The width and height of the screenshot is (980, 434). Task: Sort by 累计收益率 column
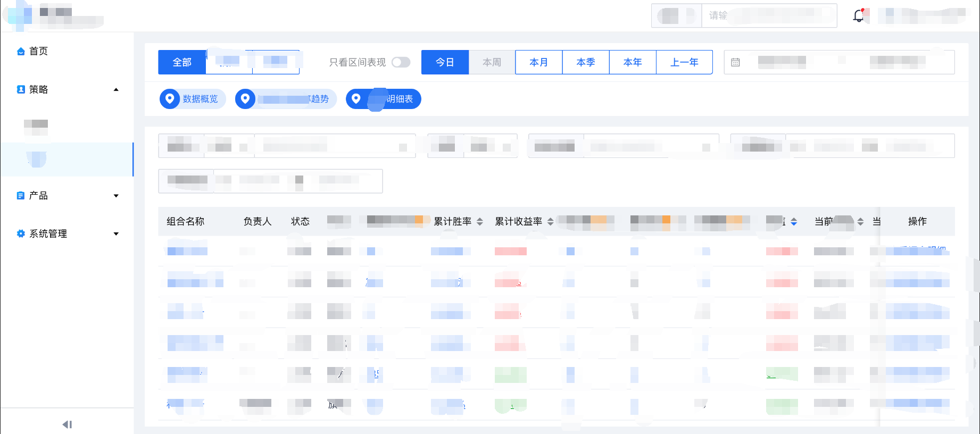(x=551, y=221)
